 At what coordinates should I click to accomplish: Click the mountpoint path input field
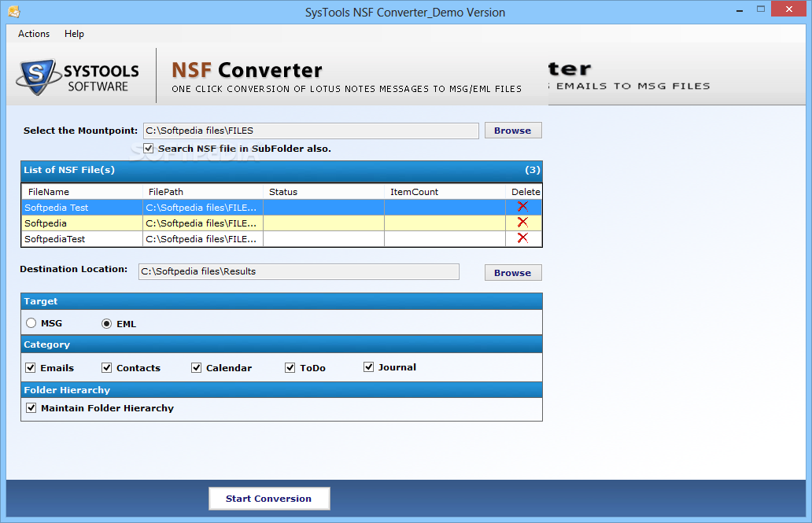click(x=311, y=131)
